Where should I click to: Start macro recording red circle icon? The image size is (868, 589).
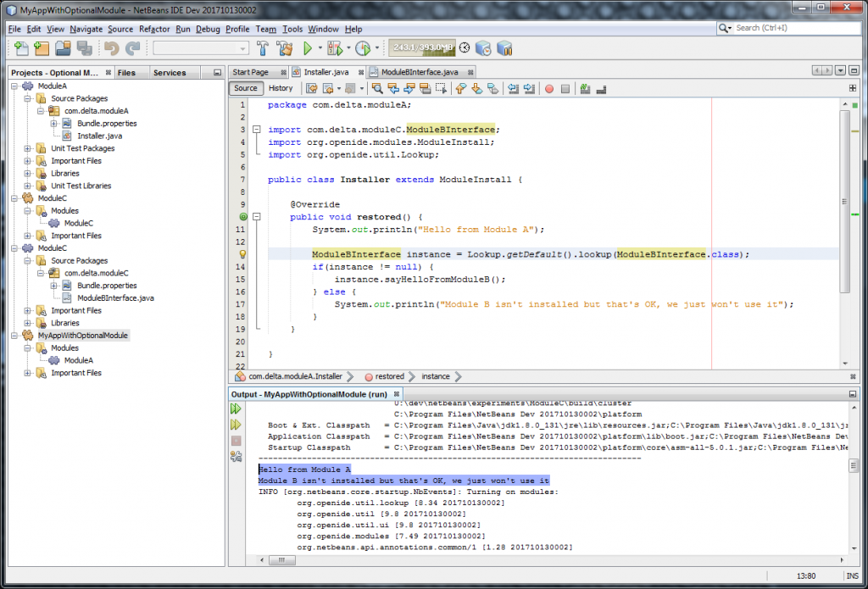(549, 89)
